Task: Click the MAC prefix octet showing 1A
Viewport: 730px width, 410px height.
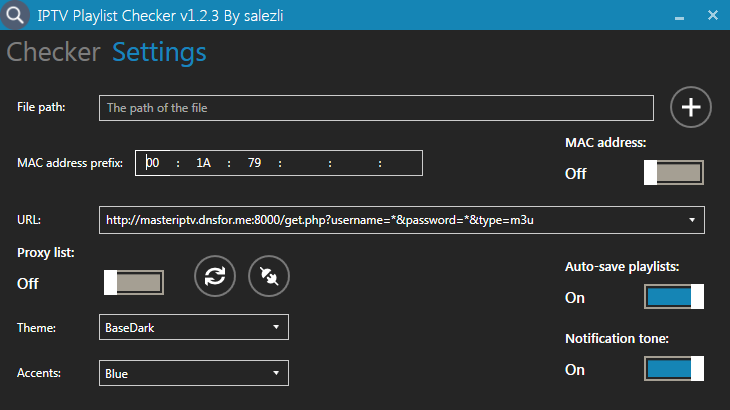Action: 204,163
